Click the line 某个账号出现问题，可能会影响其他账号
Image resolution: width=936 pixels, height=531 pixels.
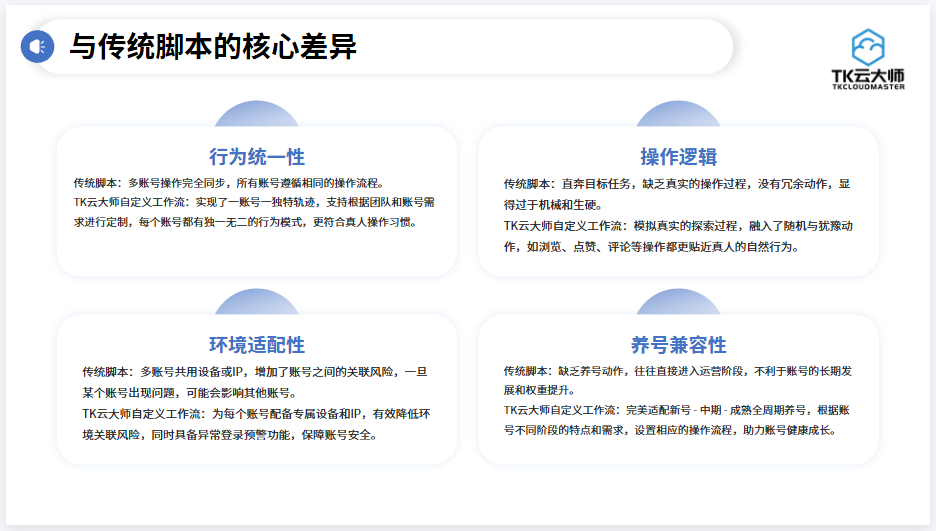[191, 393]
